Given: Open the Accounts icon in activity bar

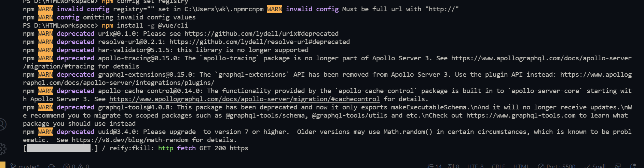Looking at the screenshot, I should [x=2, y=124].
